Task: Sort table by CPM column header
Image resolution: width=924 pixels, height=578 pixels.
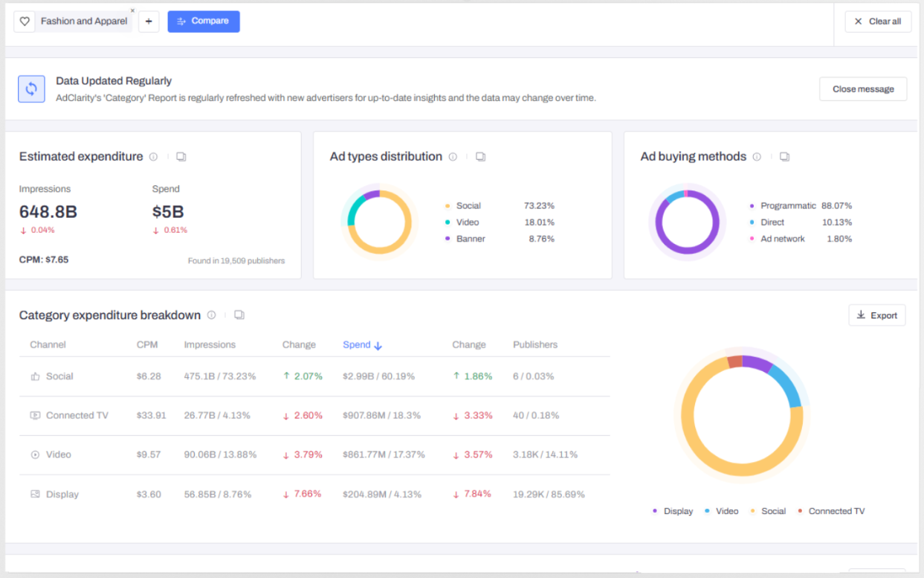Action: pos(146,345)
